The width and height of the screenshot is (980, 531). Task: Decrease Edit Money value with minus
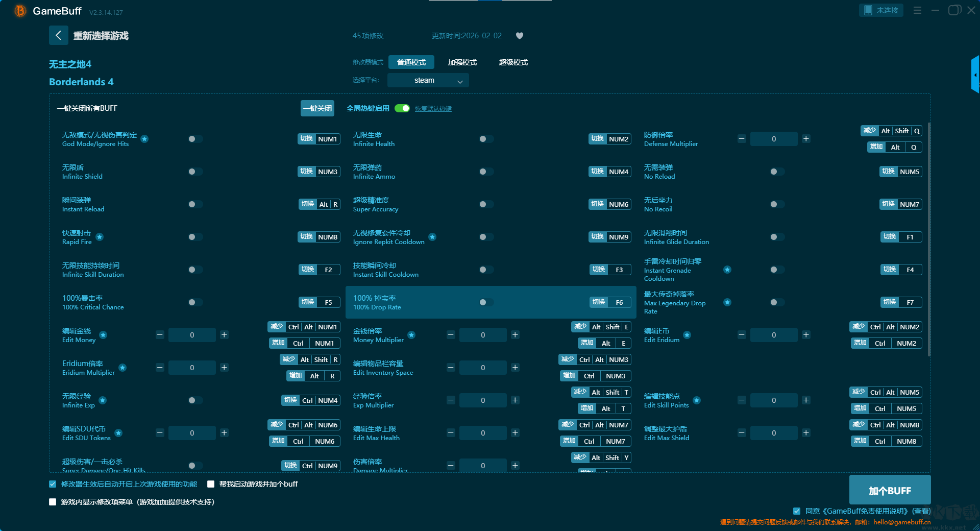160,335
